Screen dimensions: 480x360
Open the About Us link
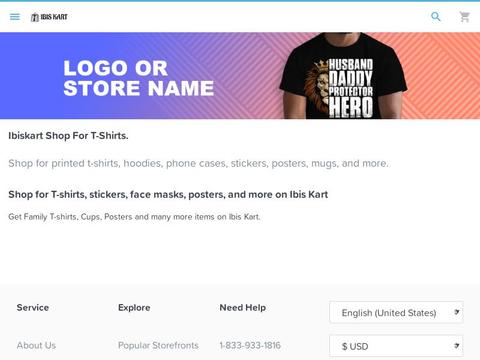point(36,345)
